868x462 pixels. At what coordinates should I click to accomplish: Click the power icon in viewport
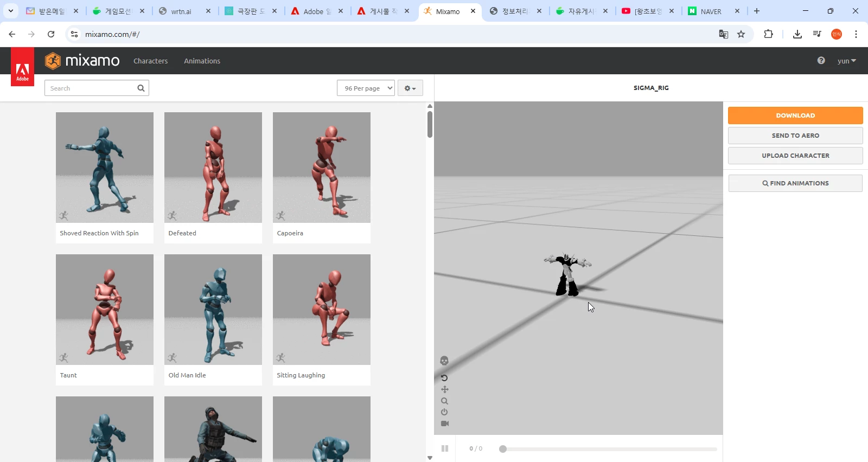click(444, 412)
